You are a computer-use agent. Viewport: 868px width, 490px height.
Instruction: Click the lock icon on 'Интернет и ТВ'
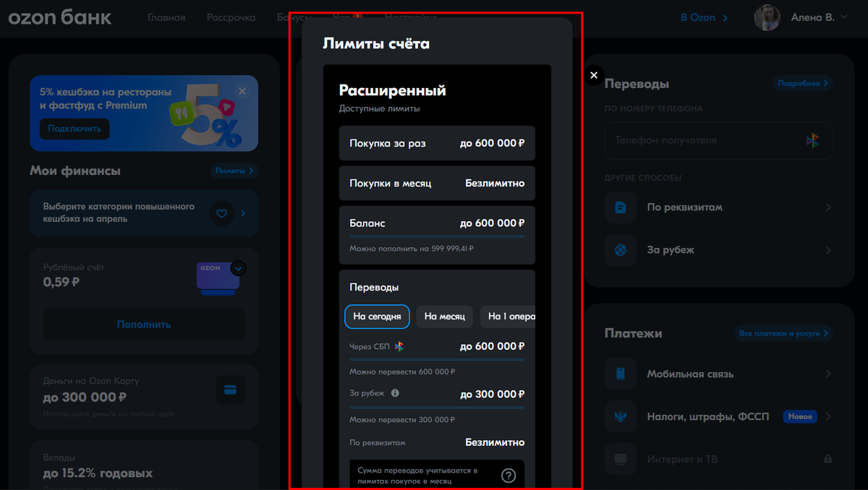tap(828, 459)
